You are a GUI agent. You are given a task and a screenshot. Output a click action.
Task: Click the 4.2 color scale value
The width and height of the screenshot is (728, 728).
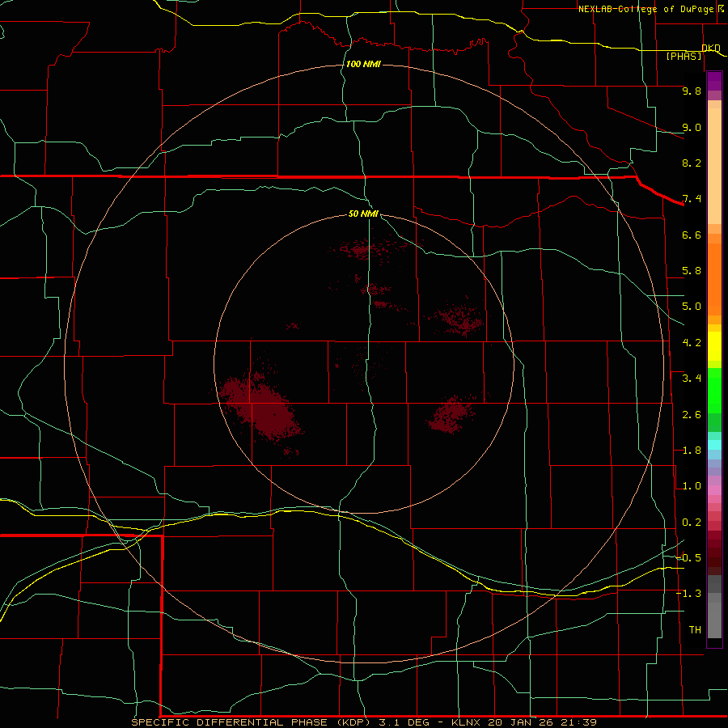click(692, 343)
